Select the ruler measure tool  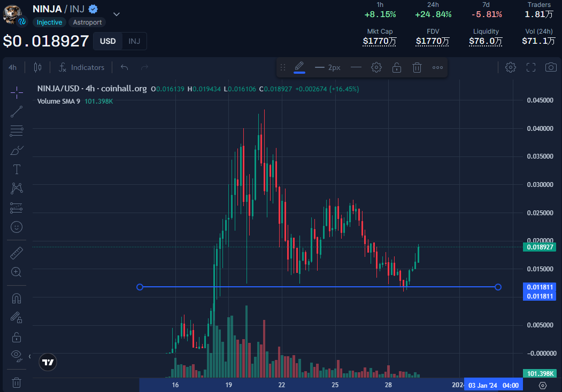17,253
